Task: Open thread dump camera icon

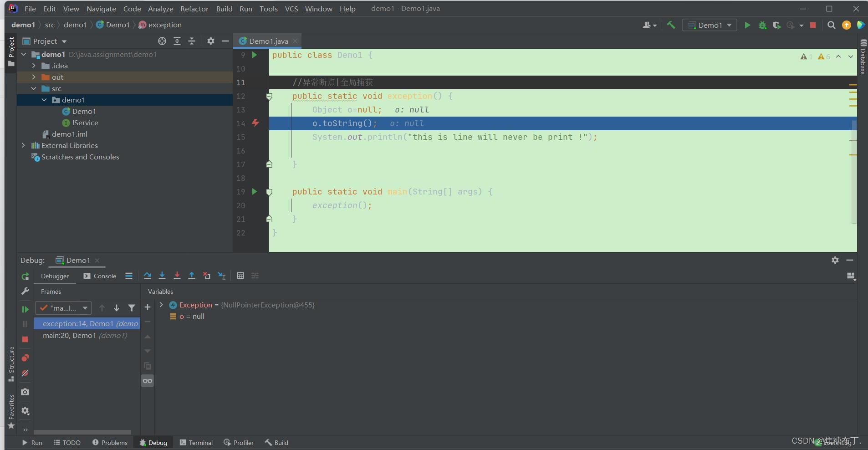Action: [25, 392]
